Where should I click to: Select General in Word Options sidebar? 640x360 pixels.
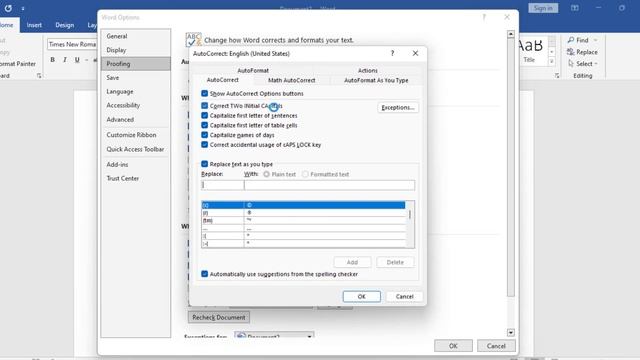coord(136,36)
